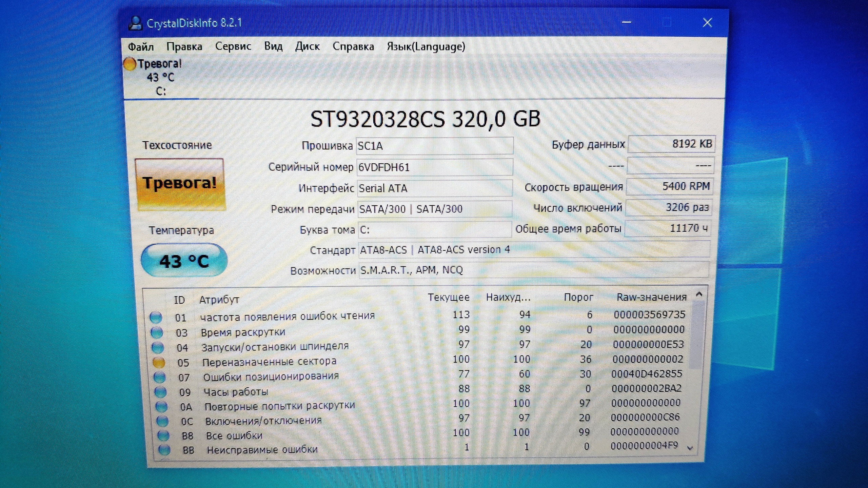Click the Текущее column header

click(x=448, y=298)
